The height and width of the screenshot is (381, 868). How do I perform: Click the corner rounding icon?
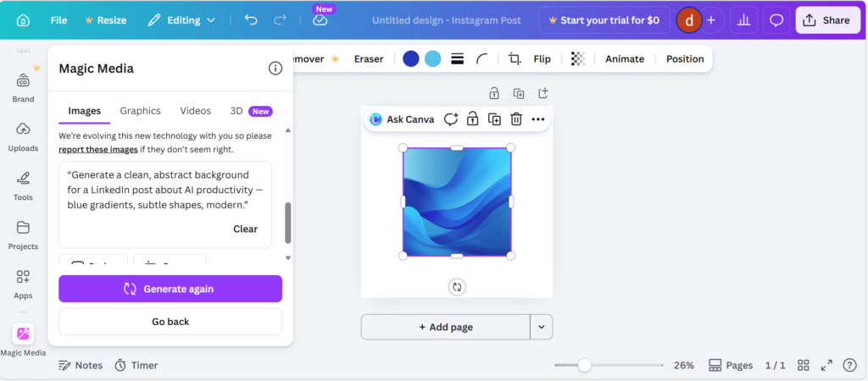point(481,58)
